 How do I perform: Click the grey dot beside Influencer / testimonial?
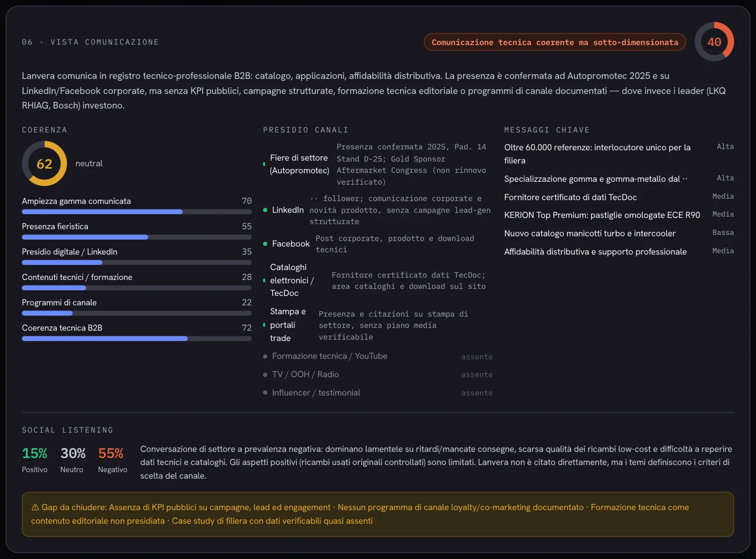click(265, 393)
